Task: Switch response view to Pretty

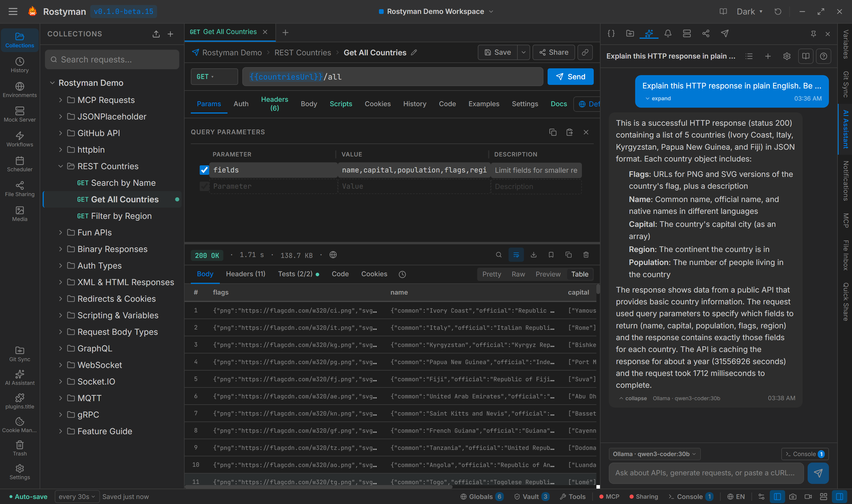Action: (x=491, y=274)
